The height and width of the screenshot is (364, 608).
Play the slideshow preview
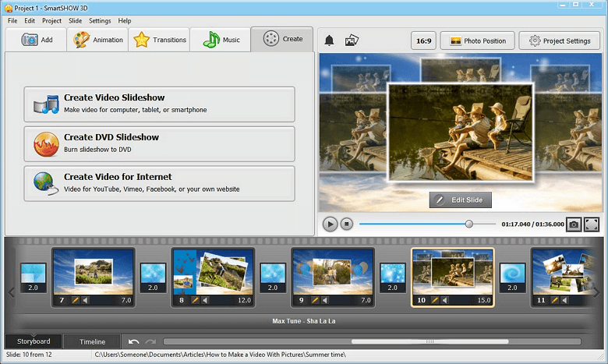pyautogui.click(x=330, y=224)
